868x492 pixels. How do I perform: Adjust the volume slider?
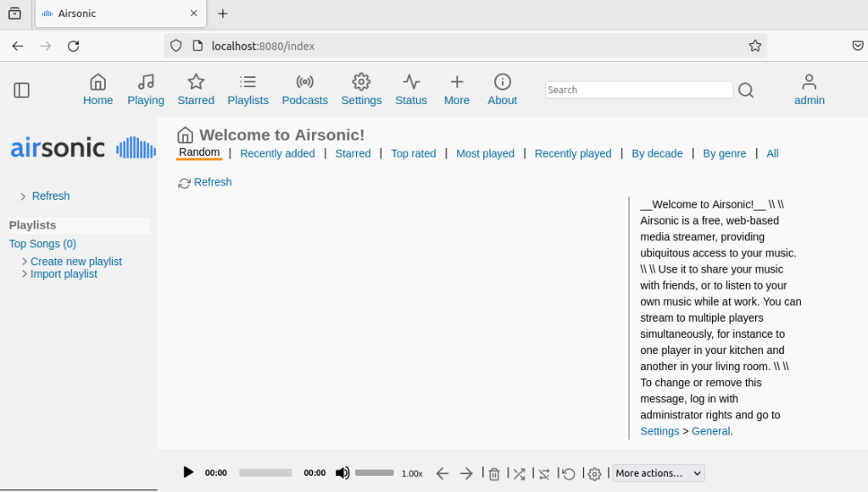pyautogui.click(x=374, y=473)
